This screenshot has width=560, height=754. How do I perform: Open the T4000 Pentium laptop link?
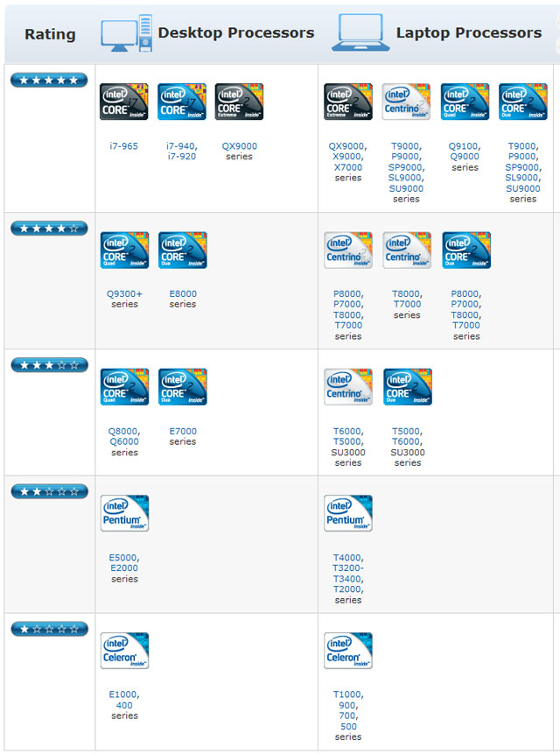pyautogui.click(x=348, y=557)
